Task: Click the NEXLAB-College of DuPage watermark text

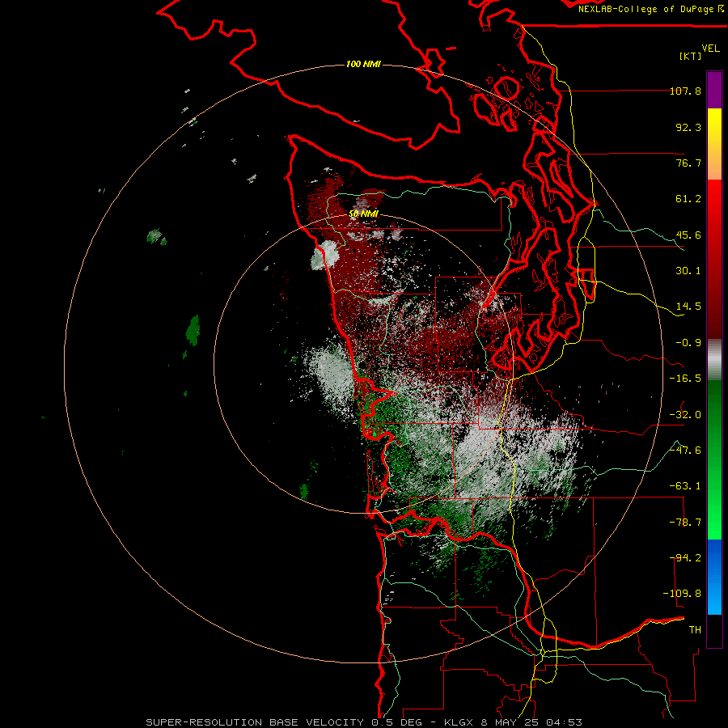Action: click(650, 9)
